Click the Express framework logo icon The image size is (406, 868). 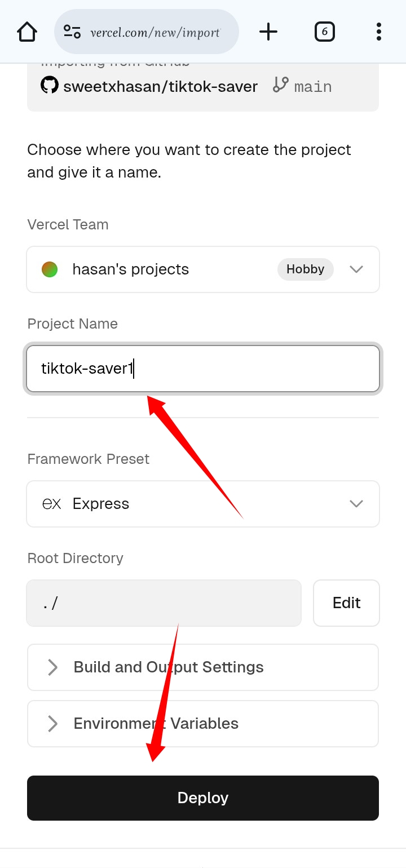click(52, 504)
